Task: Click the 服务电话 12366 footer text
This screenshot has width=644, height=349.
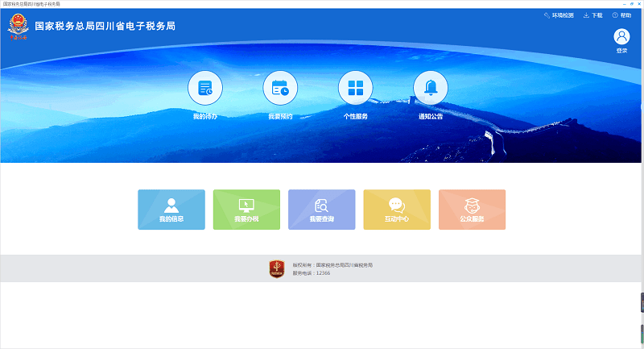Action: pos(312,273)
